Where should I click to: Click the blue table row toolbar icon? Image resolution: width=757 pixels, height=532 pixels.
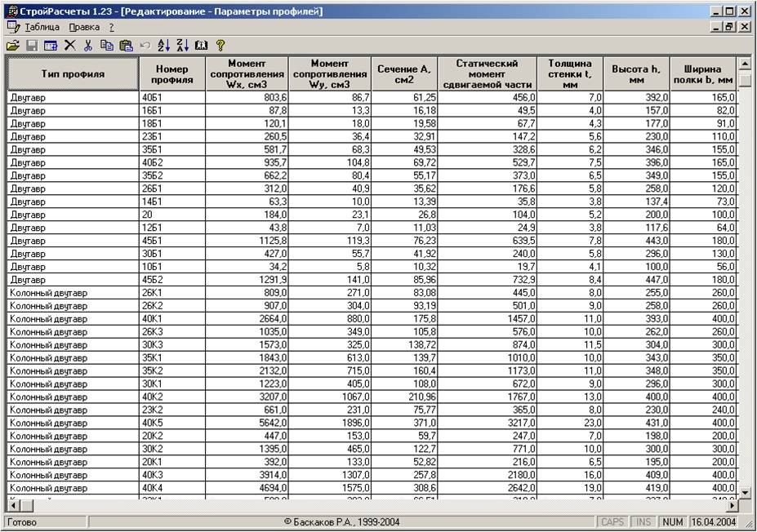(50, 46)
